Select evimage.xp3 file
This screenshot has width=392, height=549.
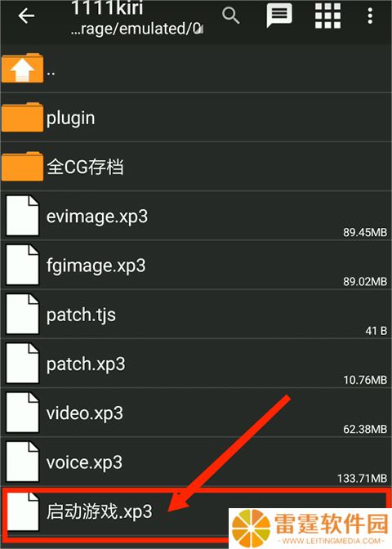[x=196, y=216]
